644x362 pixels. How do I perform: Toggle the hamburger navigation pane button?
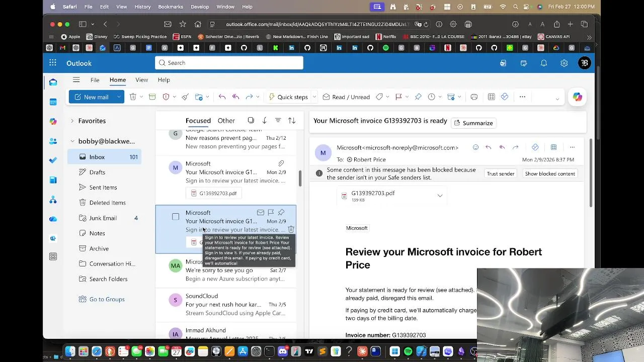tap(76, 80)
